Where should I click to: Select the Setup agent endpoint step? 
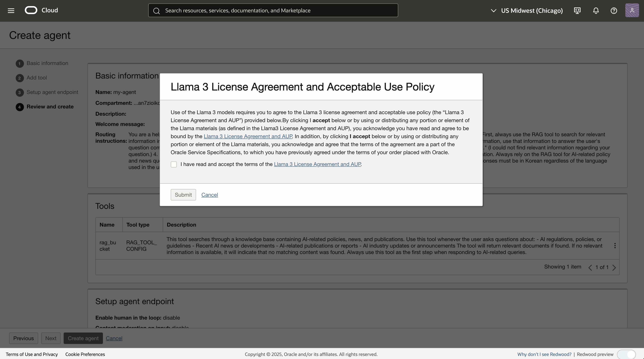pyautogui.click(x=52, y=92)
